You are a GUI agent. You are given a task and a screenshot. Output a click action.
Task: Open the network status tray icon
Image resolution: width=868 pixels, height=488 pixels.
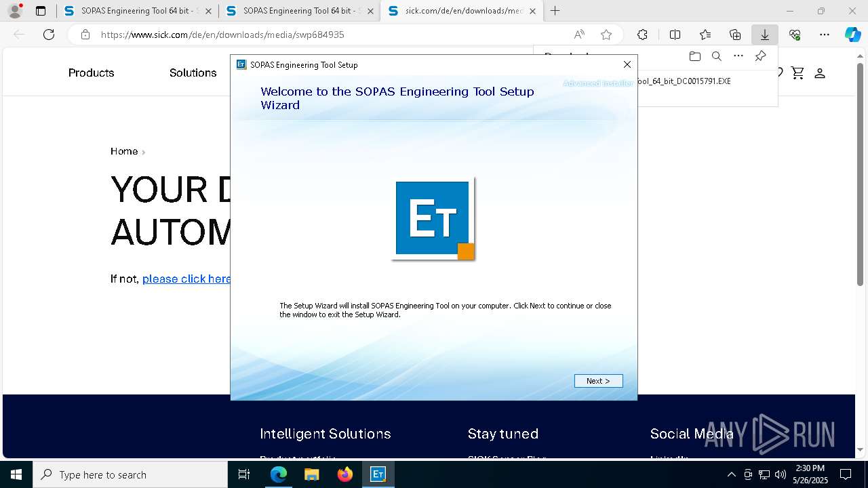point(764,474)
